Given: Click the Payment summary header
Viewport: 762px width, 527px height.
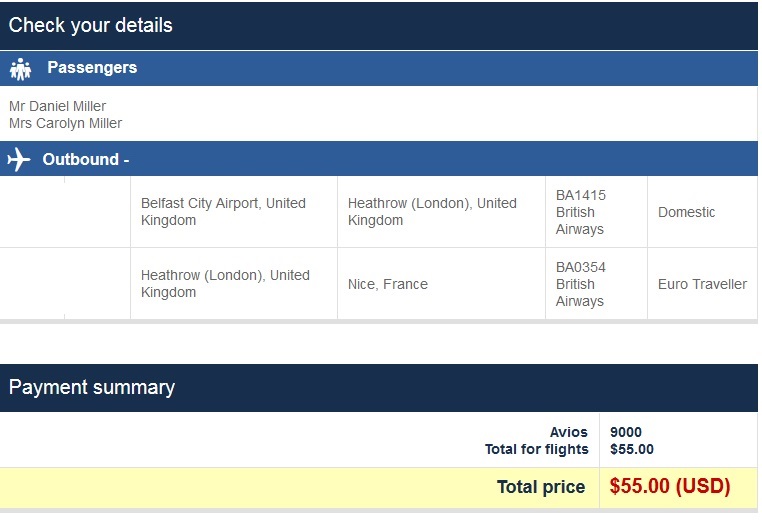Looking at the screenshot, I should pyautogui.click(x=92, y=387).
